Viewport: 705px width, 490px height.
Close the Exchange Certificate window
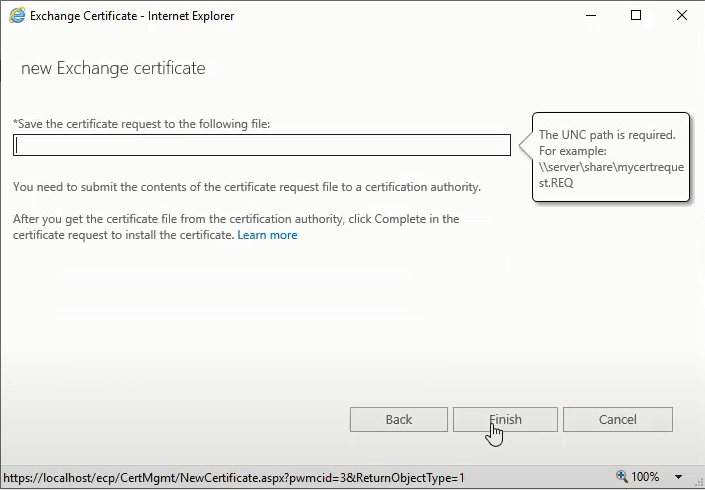(x=682, y=16)
